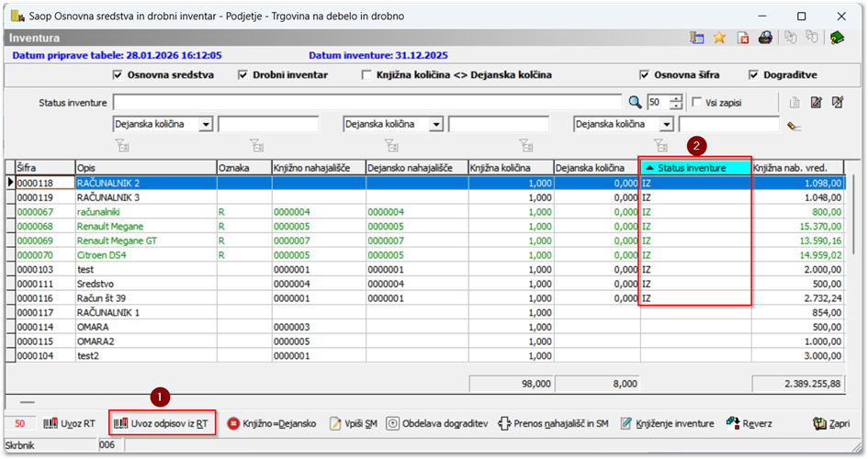Sort by the Oznaka column header
This screenshot has width=868, height=459.
[243, 168]
